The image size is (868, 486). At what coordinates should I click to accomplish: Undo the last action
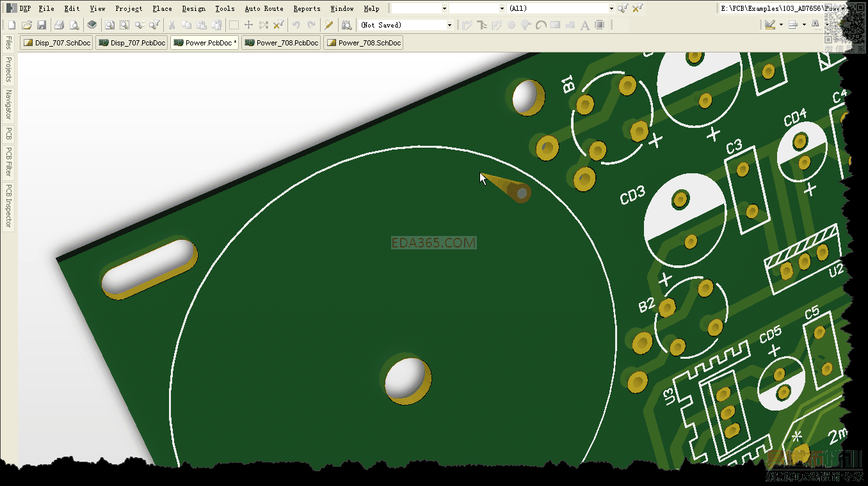point(296,25)
